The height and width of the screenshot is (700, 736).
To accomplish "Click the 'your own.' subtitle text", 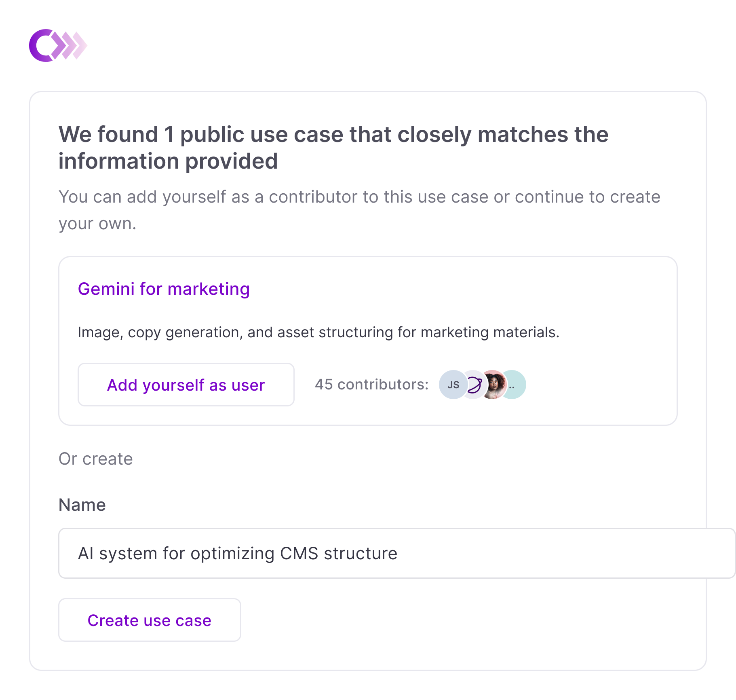I will point(97,224).
